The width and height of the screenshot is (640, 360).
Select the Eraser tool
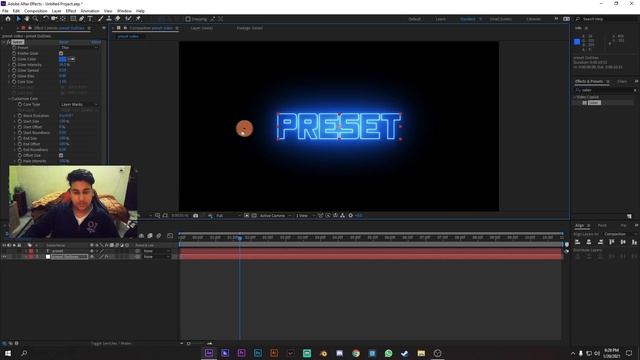pos(118,19)
